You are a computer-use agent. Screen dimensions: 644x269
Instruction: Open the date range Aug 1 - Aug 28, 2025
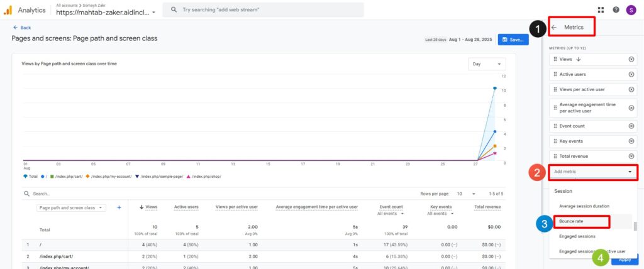point(470,40)
